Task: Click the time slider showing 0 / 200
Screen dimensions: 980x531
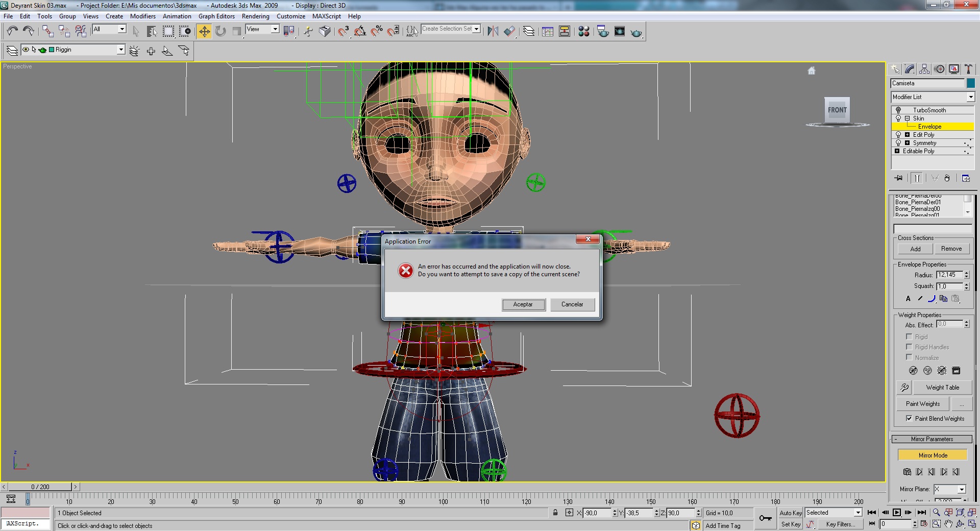Action: point(40,487)
